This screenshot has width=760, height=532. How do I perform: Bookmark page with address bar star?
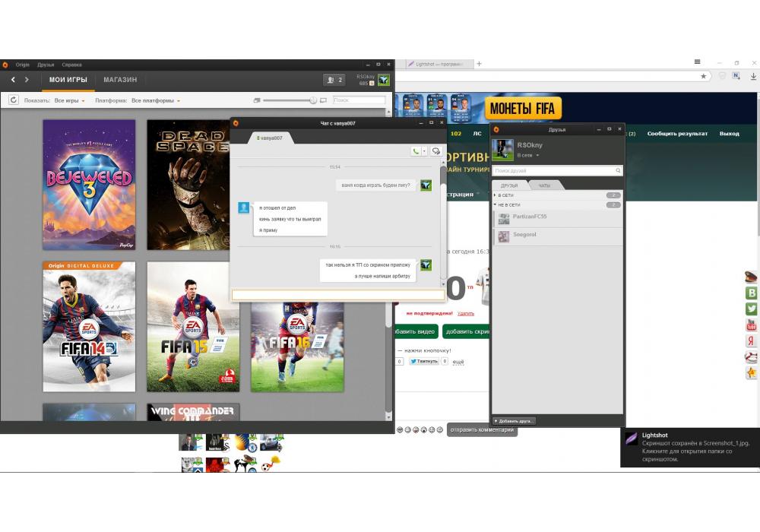click(703, 76)
